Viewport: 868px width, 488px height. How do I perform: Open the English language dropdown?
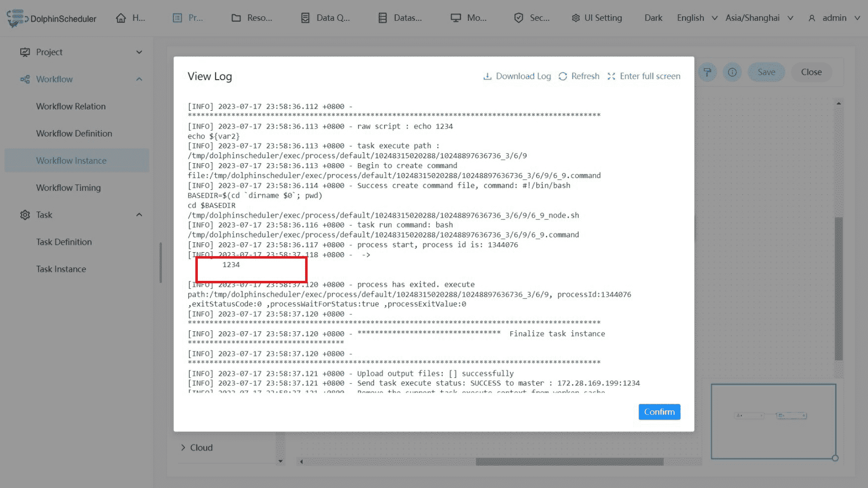tap(696, 18)
